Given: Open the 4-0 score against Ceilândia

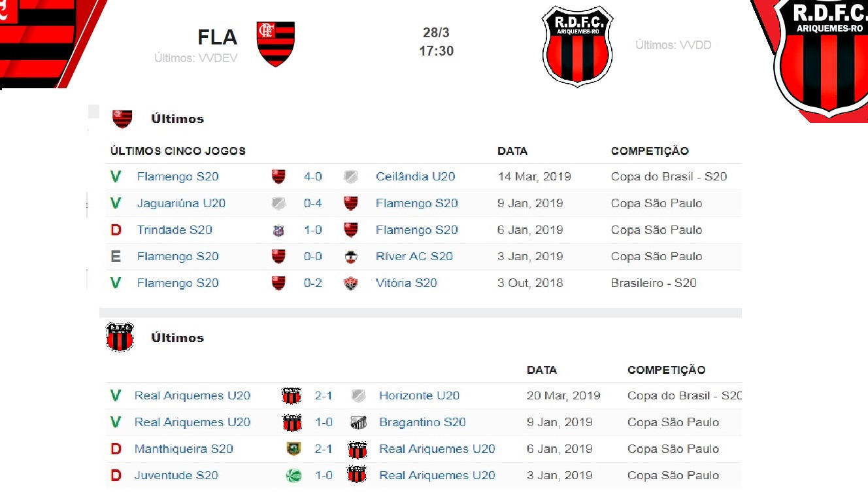Looking at the screenshot, I should pos(313,176).
